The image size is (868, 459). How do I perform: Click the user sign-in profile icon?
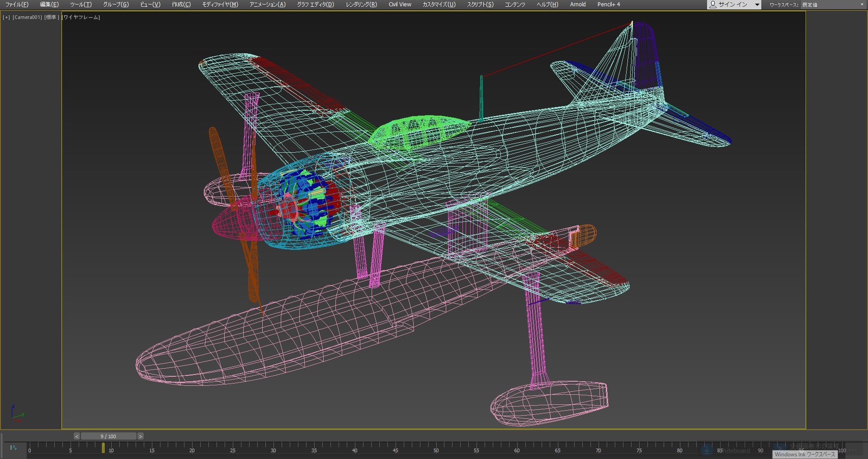(x=713, y=5)
